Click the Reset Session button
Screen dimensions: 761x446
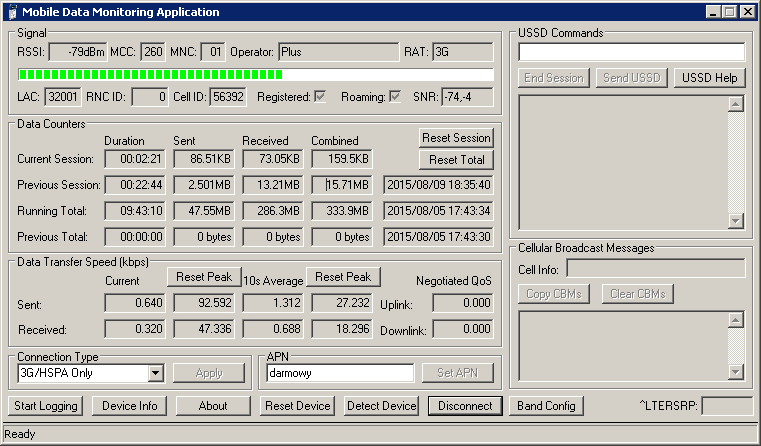click(x=456, y=138)
